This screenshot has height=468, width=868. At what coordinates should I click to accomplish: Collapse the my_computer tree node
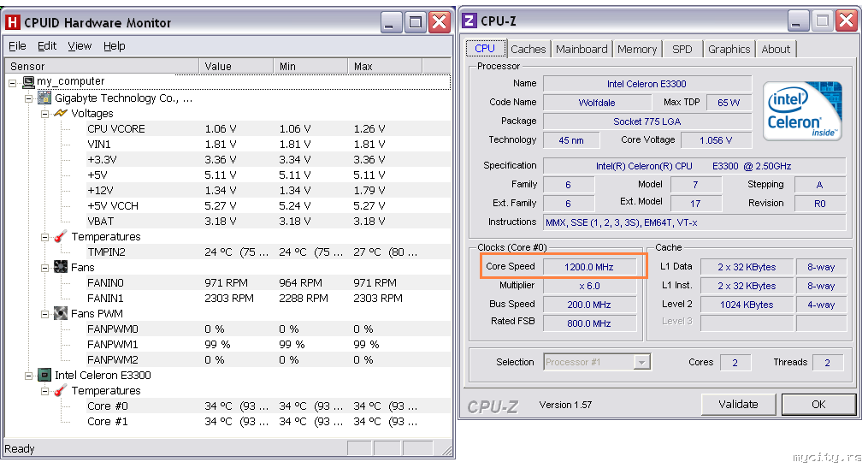click(13, 82)
